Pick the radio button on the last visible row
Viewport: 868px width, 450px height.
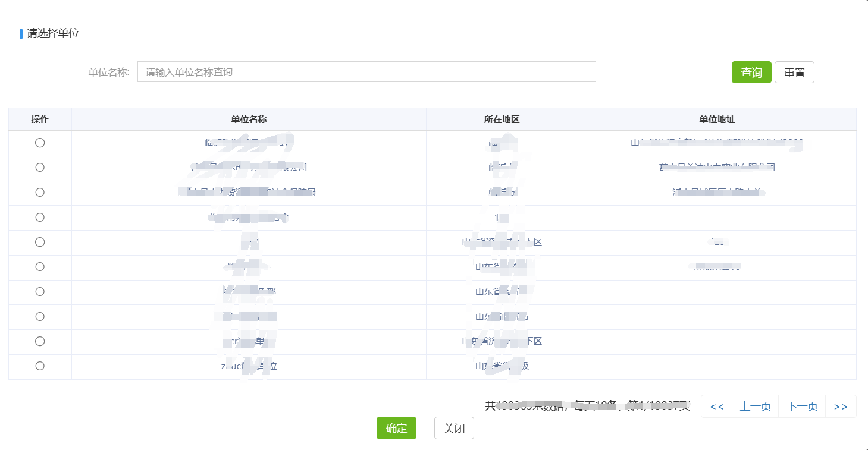(x=40, y=367)
